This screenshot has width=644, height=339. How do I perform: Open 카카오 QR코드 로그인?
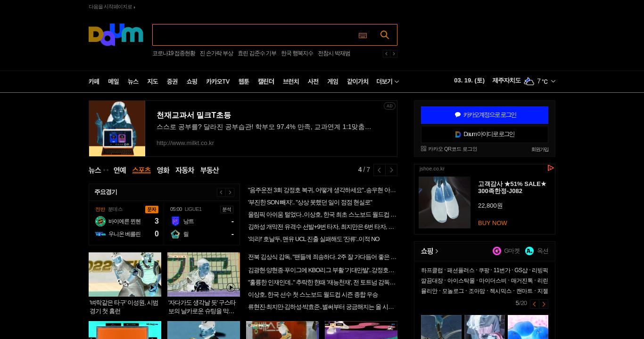click(449, 149)
